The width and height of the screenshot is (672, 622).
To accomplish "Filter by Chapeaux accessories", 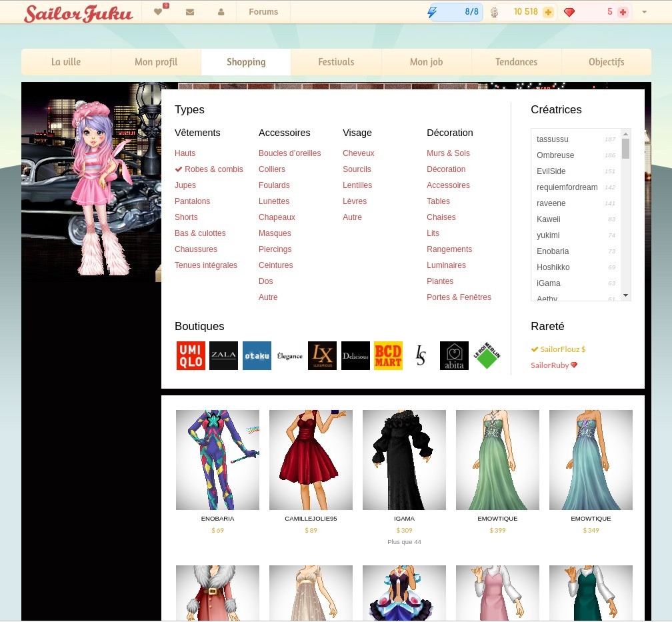I will (x=277, y=217).
